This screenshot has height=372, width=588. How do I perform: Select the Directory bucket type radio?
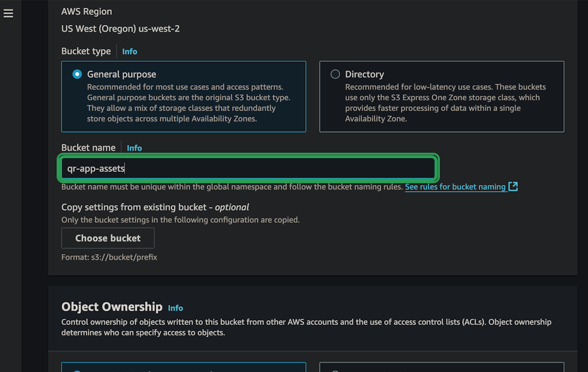pyautogui.click(x=335, y=74)
